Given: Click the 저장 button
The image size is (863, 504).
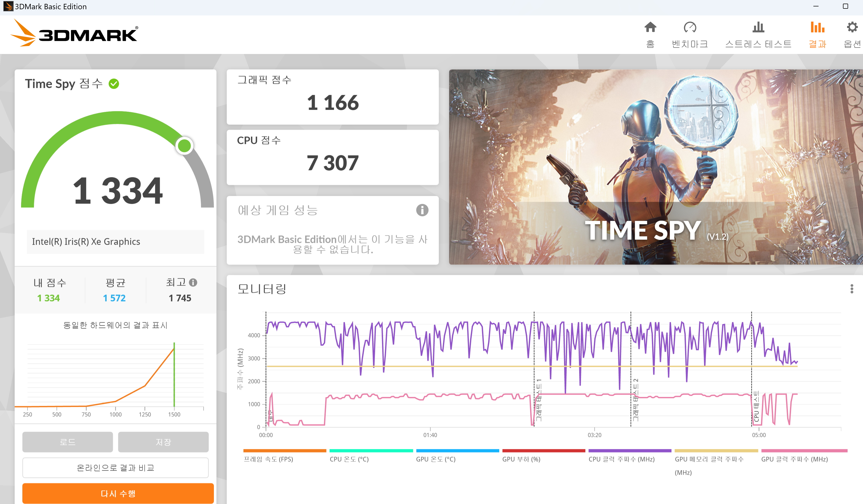Looking at the screenshot, I should [x=163, y=442].
